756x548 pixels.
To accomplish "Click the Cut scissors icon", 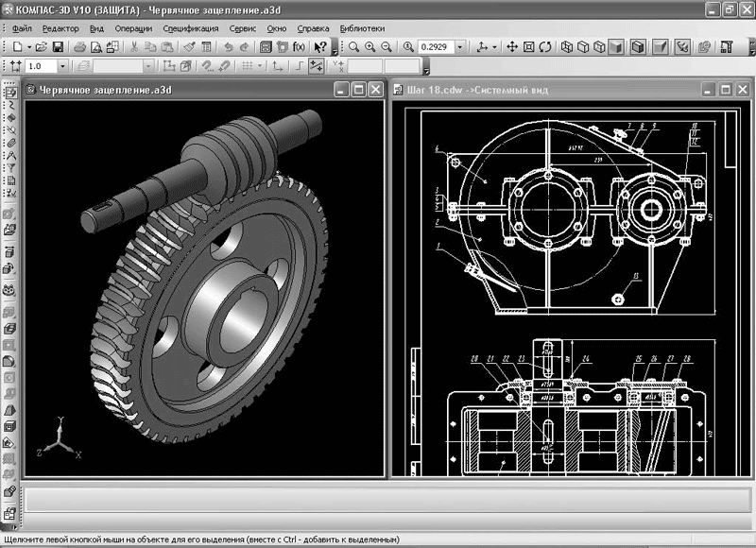I will click(x=135, y=46).
